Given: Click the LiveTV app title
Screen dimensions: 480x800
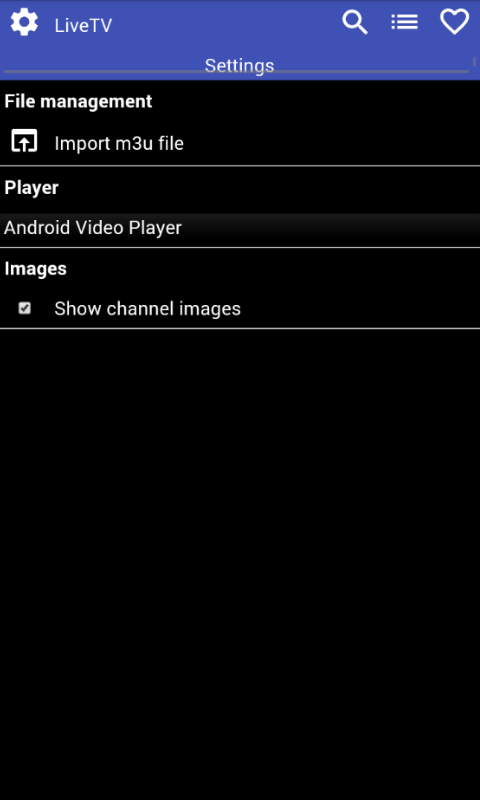Looking at the screenshot, I should click(83, 26).
